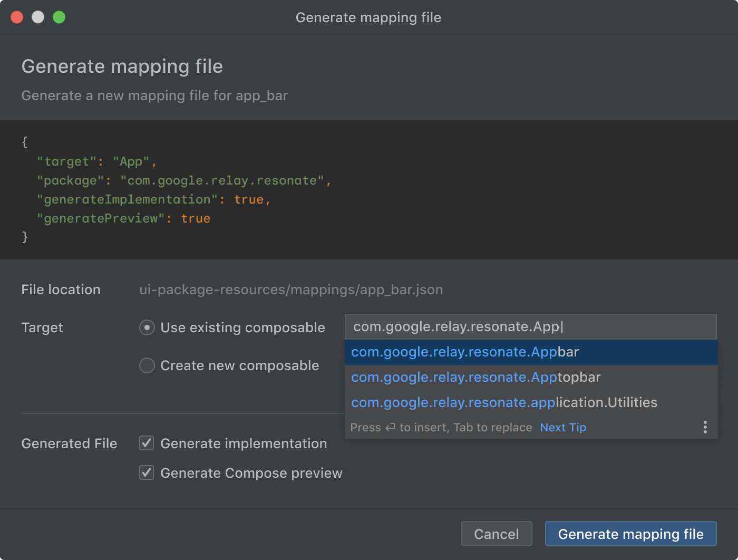Open the autocomplete popup's three-dot options menu
The height and width of the screenshot is (560, 738).
coord(705,427)
